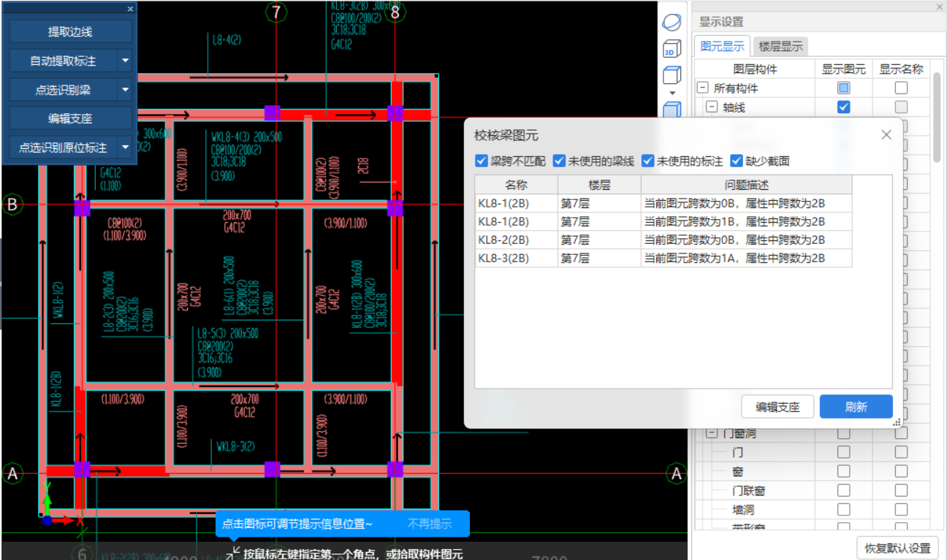Click the tooltip position adjust icon

[x=234, y=554]
